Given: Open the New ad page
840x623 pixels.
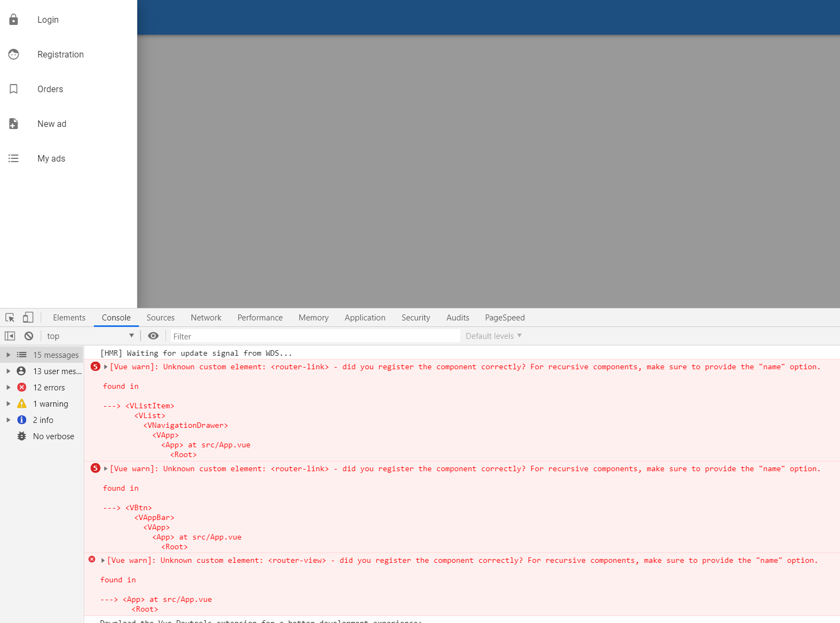Looking at the screenshot, I should point(68,124).
